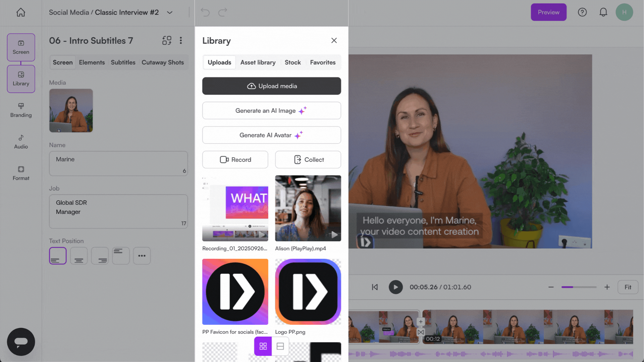Switch library to grid view
644x362 pixels.
pyautogui.click(x=263, y=346)
